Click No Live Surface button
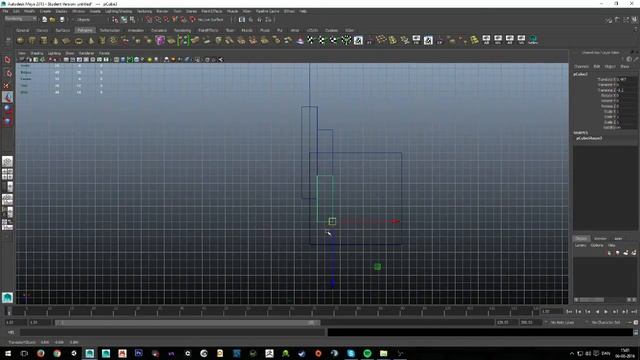 (x=211, y=20)
